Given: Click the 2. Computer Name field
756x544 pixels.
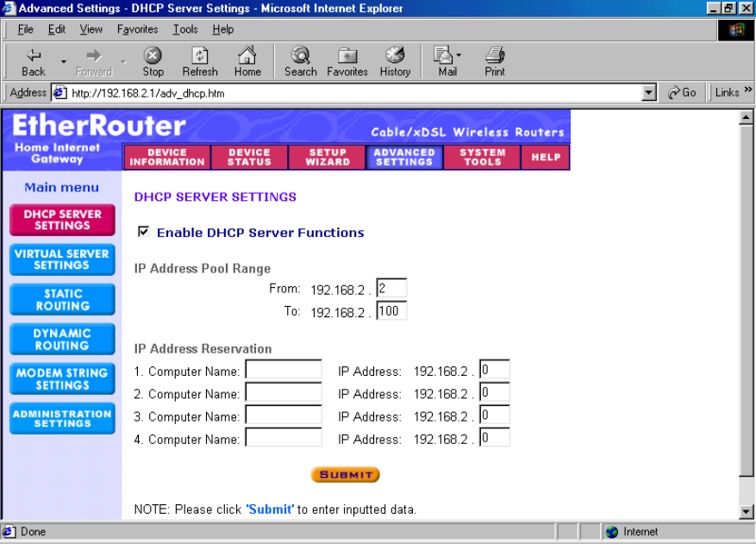Looking at the screenshot, I should click(x=284, y=392).
